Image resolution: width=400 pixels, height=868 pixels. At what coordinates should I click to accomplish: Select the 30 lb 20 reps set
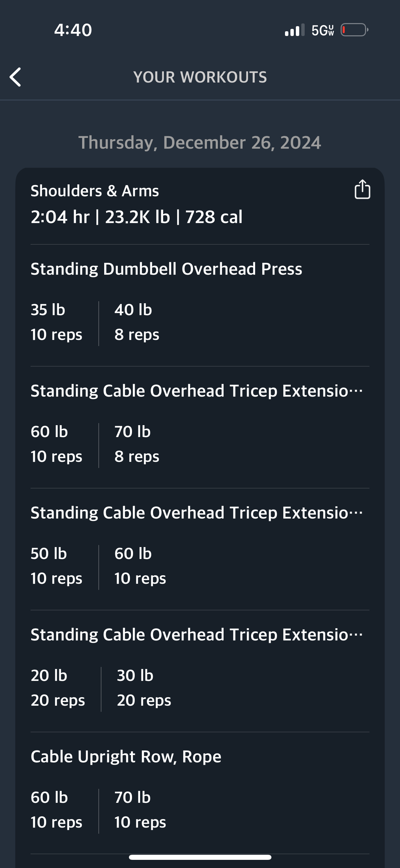(144, 688)
